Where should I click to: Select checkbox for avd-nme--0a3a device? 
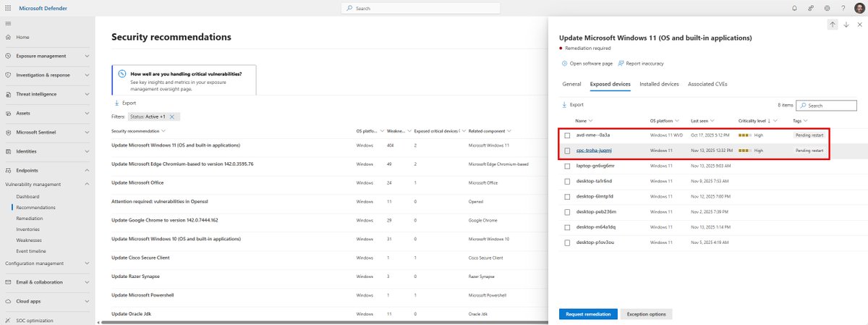(568, 135)
